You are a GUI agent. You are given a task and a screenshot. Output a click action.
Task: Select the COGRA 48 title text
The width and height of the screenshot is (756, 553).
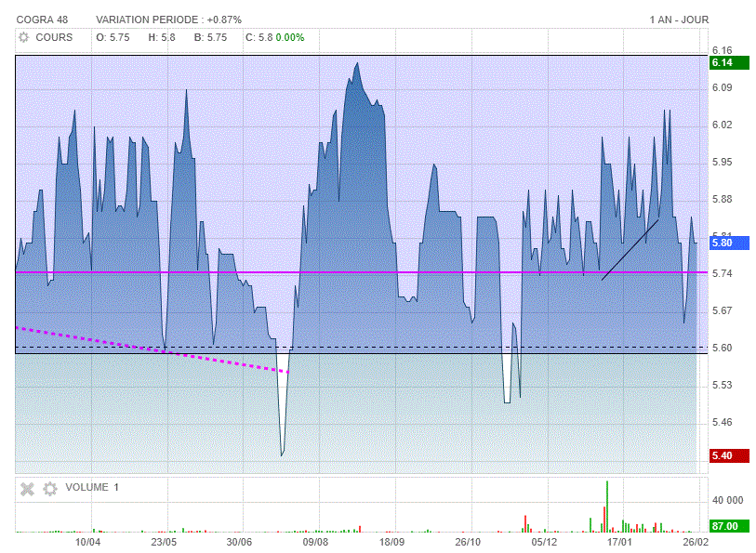[42, 20]
